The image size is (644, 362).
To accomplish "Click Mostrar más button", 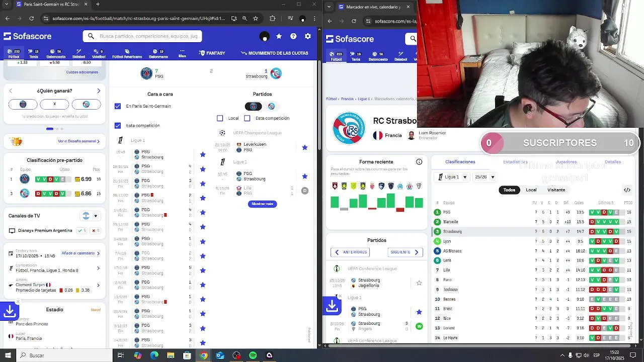I will [262, 204].
